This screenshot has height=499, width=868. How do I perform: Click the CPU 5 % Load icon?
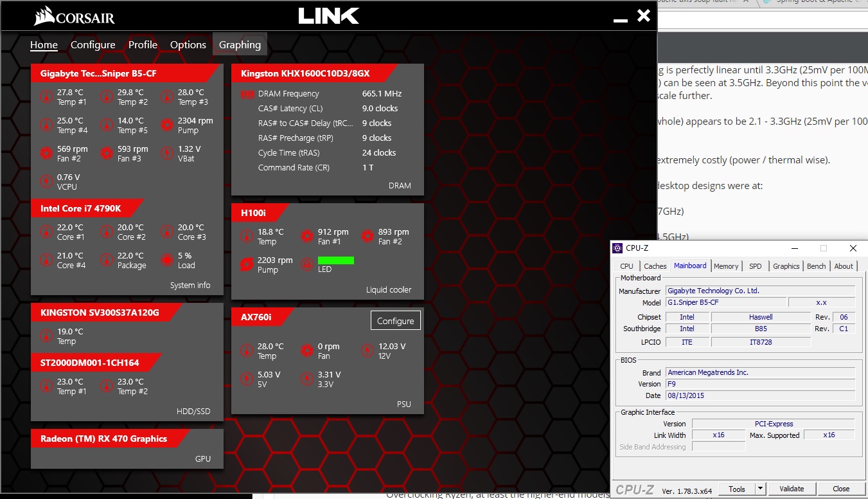(x=167, y=260)
